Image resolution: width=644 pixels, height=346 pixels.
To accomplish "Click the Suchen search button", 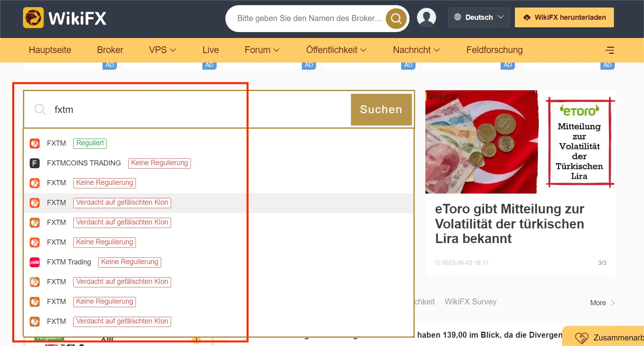I will [x=381, y=110].
